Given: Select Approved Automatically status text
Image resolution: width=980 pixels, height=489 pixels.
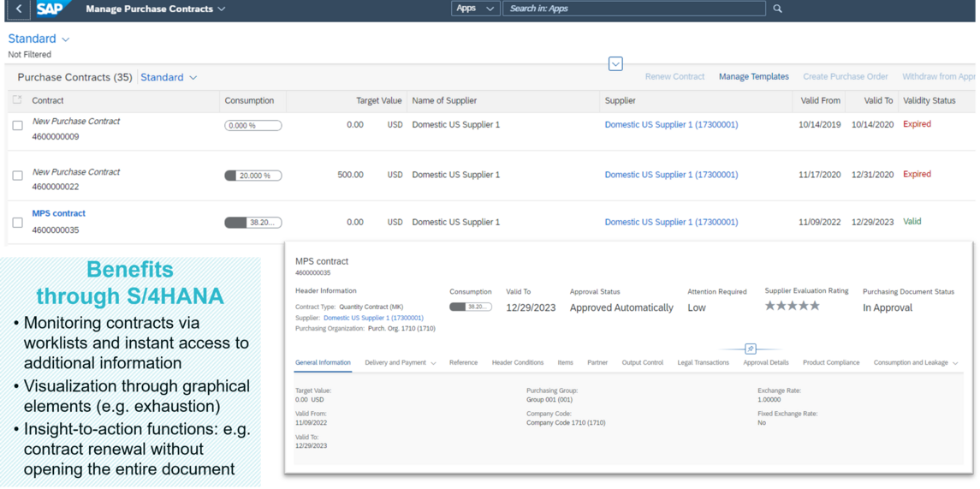Looking at the screenshot, I should pos(622,307).
